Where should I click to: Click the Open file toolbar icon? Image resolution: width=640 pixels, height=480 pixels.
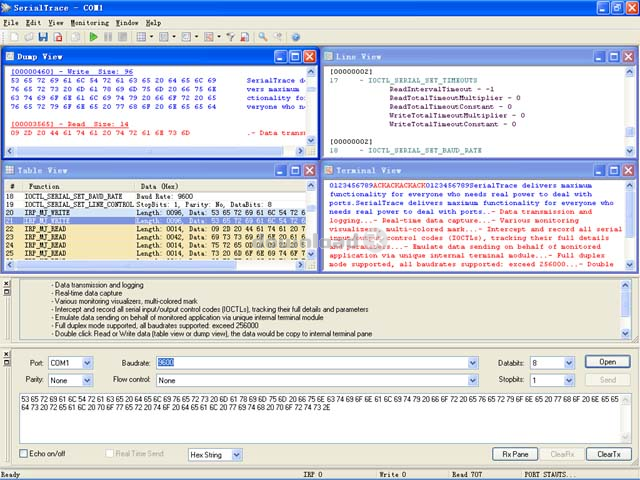[x=29, y=37]
